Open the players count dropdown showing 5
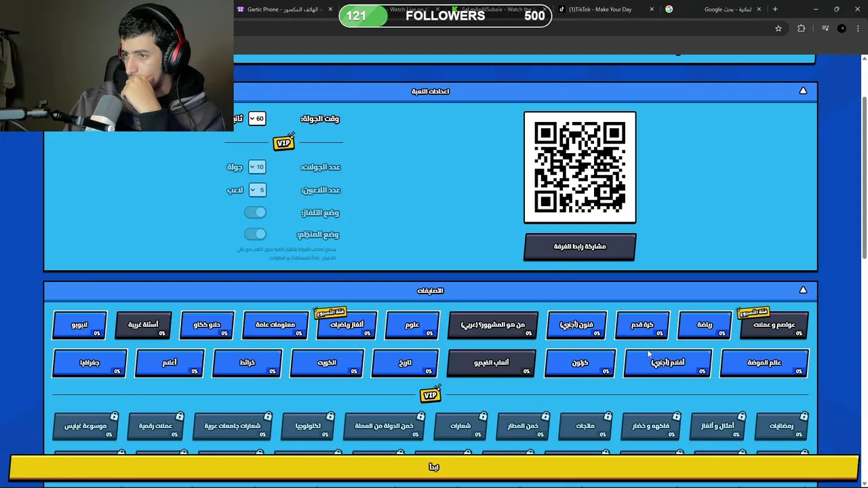Screen dimensions: 868x488 tap(257, 190)
